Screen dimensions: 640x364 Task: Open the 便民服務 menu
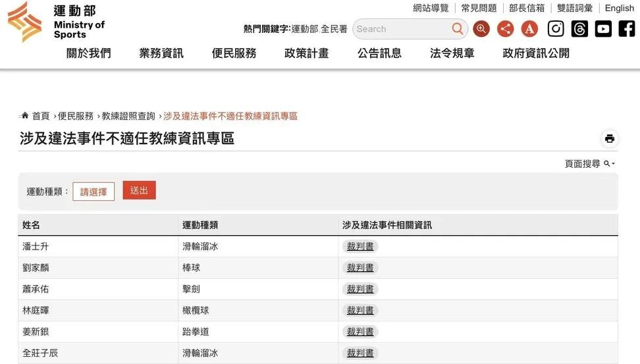[234, 53]
